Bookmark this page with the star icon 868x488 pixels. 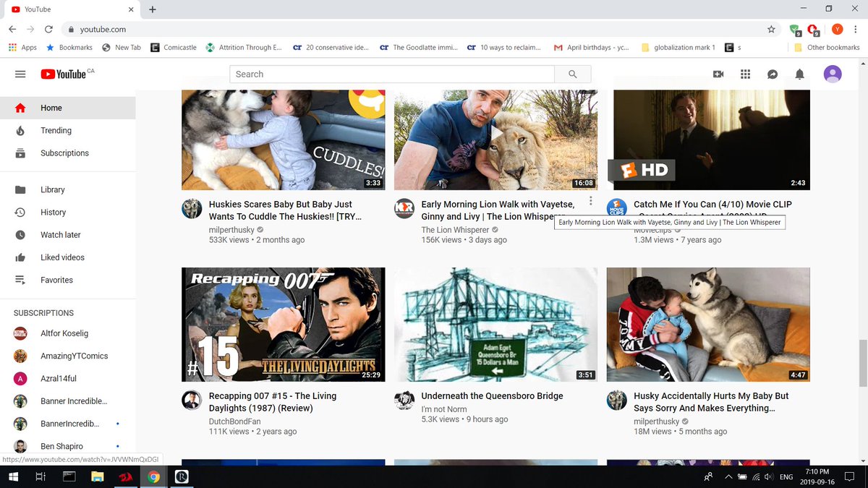771,30
